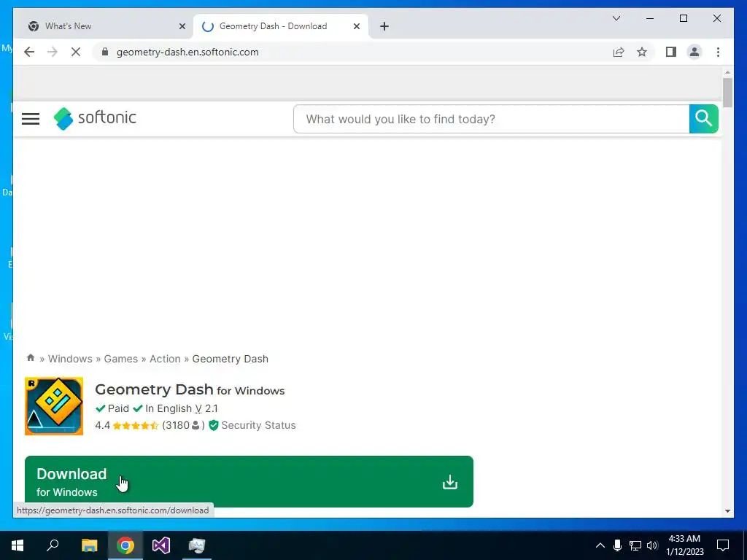This screenshot has height=560, width=747.
Task: Open the Chrome side panel icon
Action: click(x=671, y=52)
